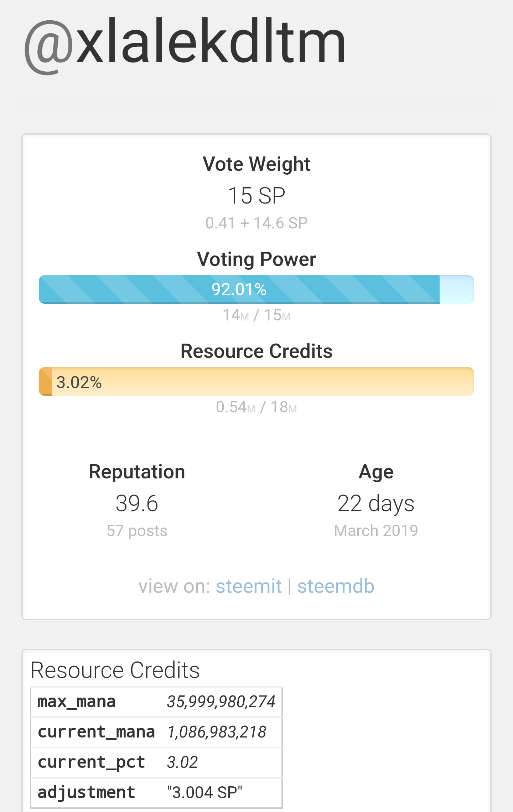
Task: Click the 15 SP vote weight value
Action: click(x=256, y=196)
